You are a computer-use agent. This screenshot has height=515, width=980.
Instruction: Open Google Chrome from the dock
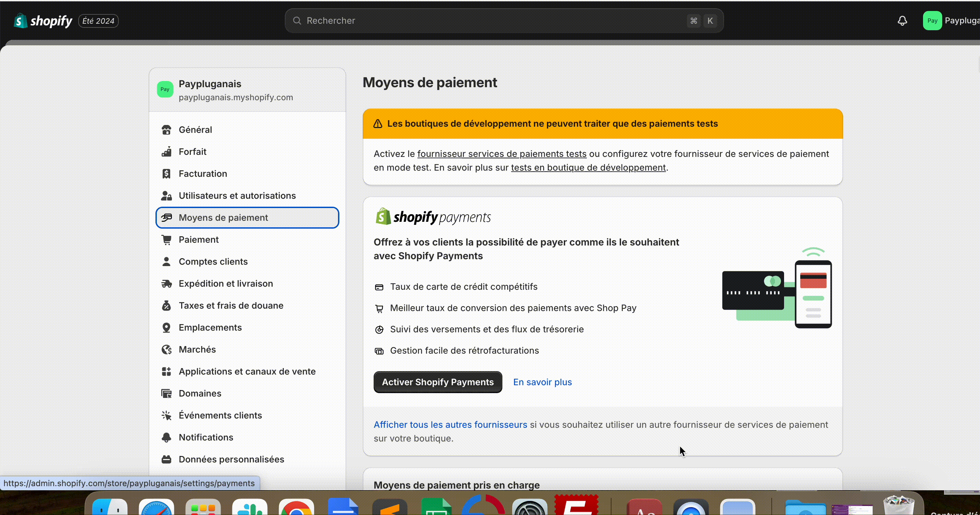296,507
